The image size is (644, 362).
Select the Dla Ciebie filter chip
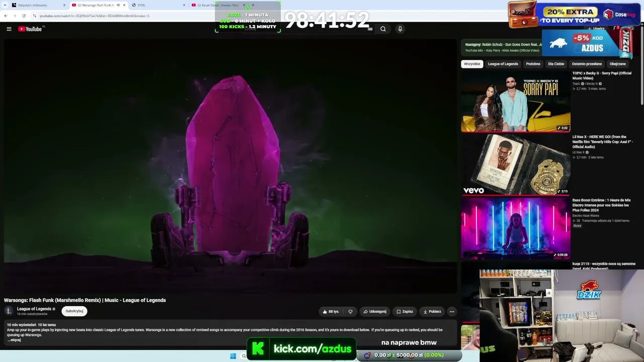point(556,64)
